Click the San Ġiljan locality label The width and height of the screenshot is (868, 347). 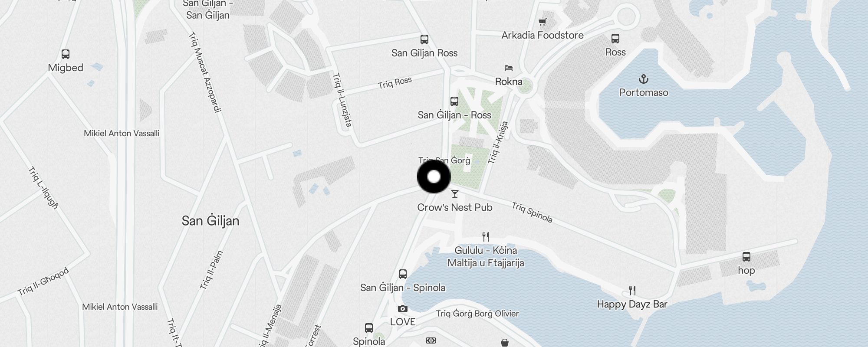210,221
